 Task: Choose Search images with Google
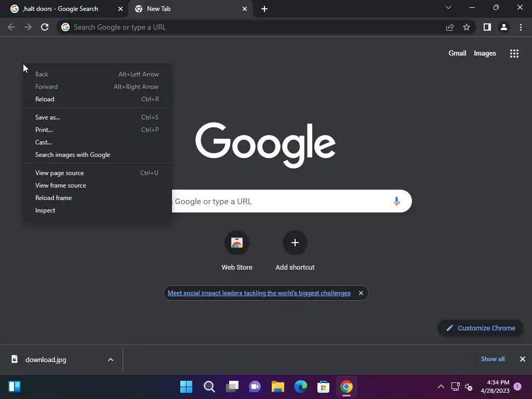pyautogui.click(x=97, y=155)
